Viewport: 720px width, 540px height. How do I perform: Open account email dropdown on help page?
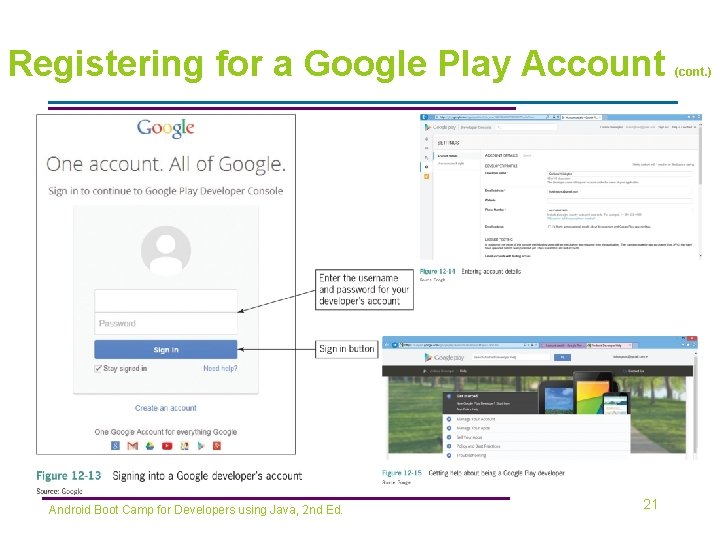pos(630,356)
